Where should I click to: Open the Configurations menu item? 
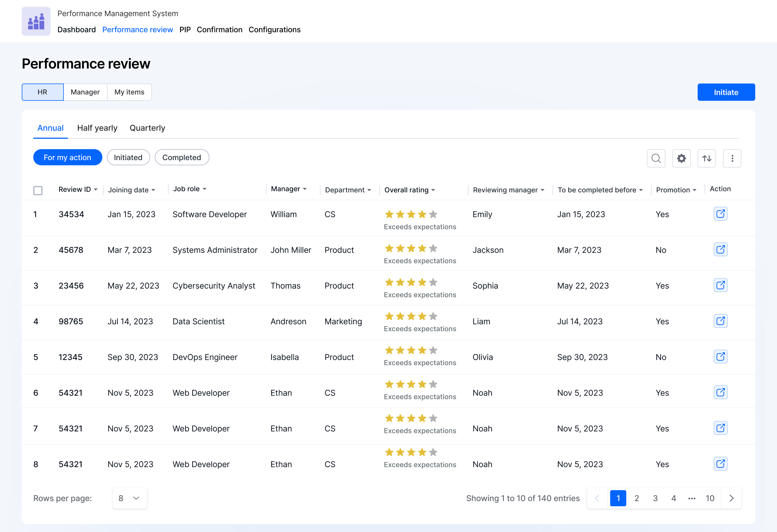274,29
